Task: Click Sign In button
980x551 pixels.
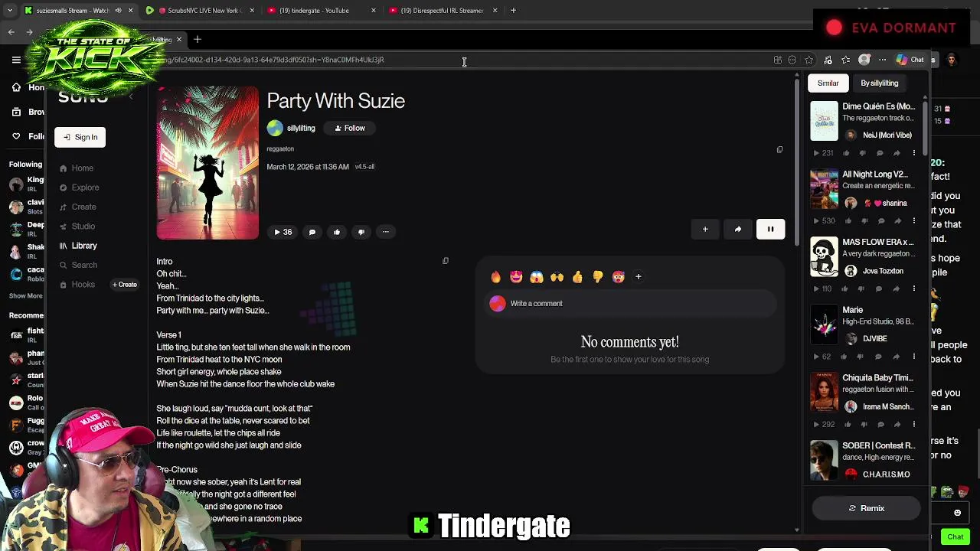Action: pos(80,137)
